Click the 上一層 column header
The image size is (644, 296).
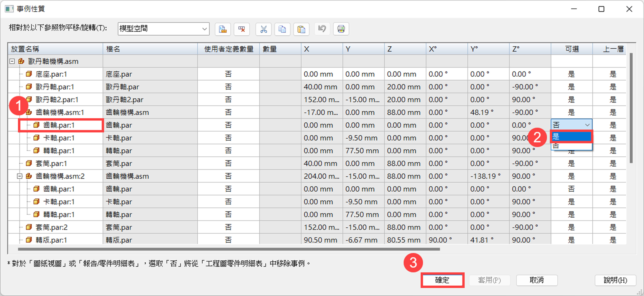tap(610, 49)
